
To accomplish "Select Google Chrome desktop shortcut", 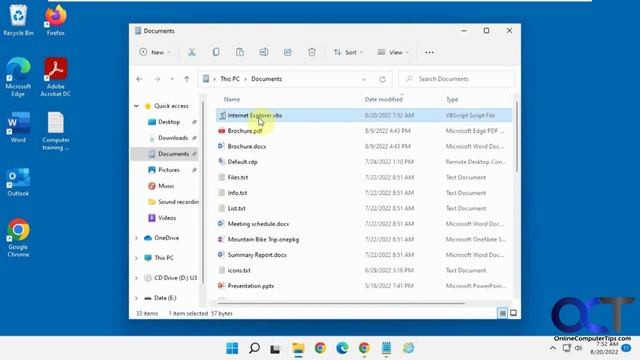I will [x=18, y=238].
